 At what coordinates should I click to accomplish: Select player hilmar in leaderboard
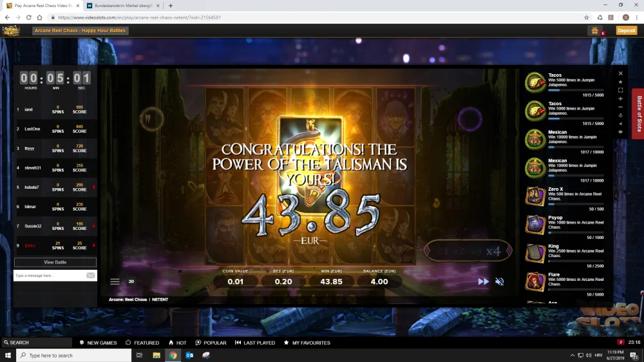pos(30,207)
